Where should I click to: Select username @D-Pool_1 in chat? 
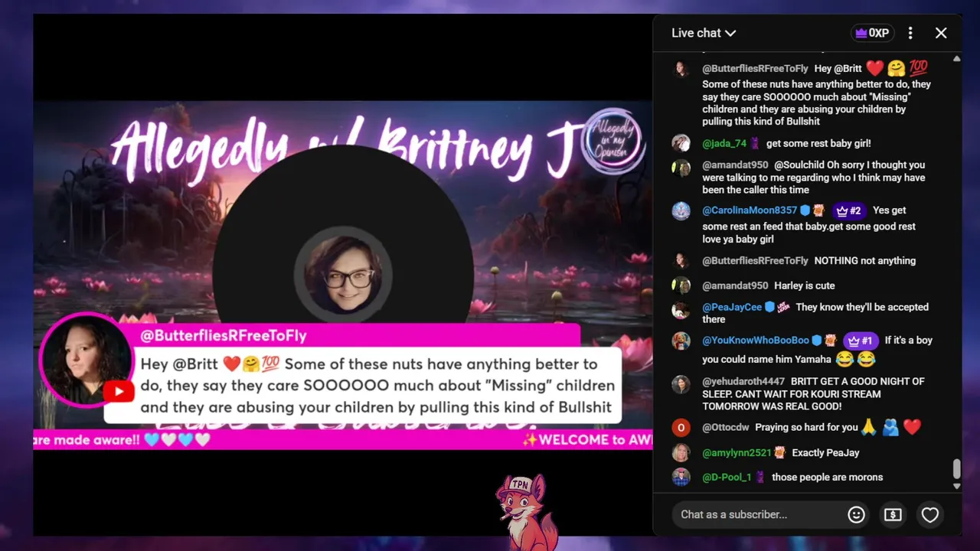tap(727, 477)
